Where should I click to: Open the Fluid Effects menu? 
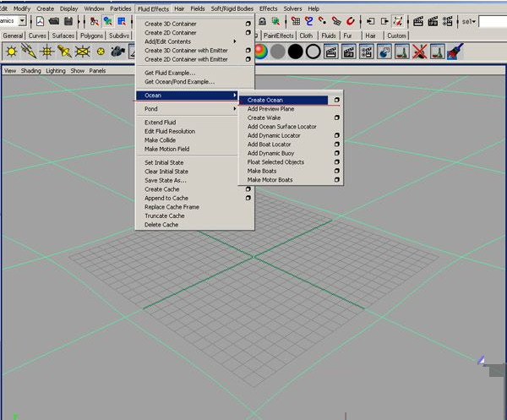coord(153,8)
